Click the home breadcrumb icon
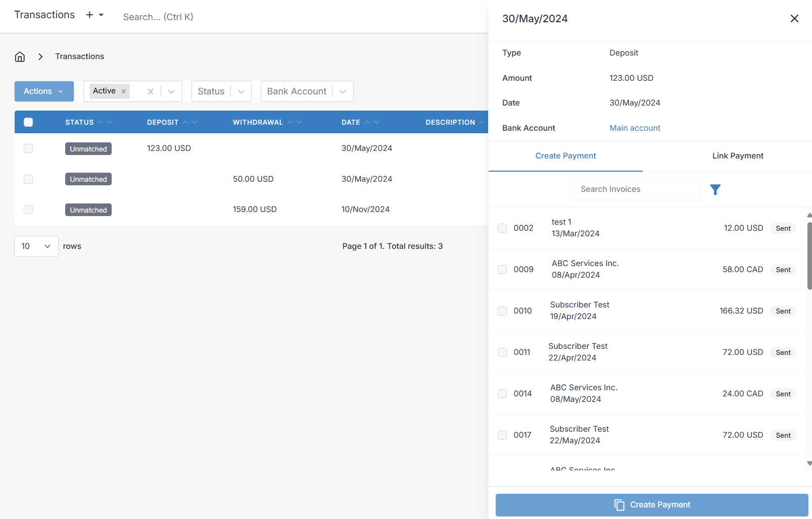 pyautogui.click(x=20, y=57)
